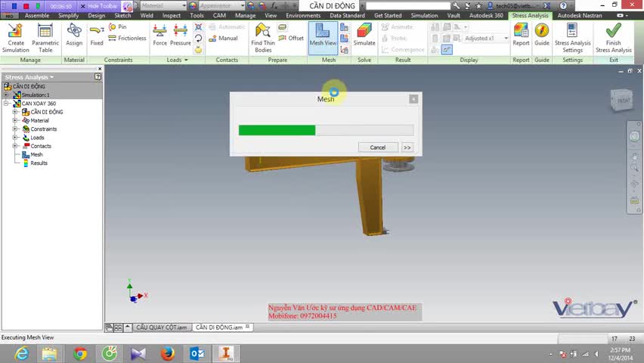Expand Mesh dialog details with >> button

(x=407, y=147)
